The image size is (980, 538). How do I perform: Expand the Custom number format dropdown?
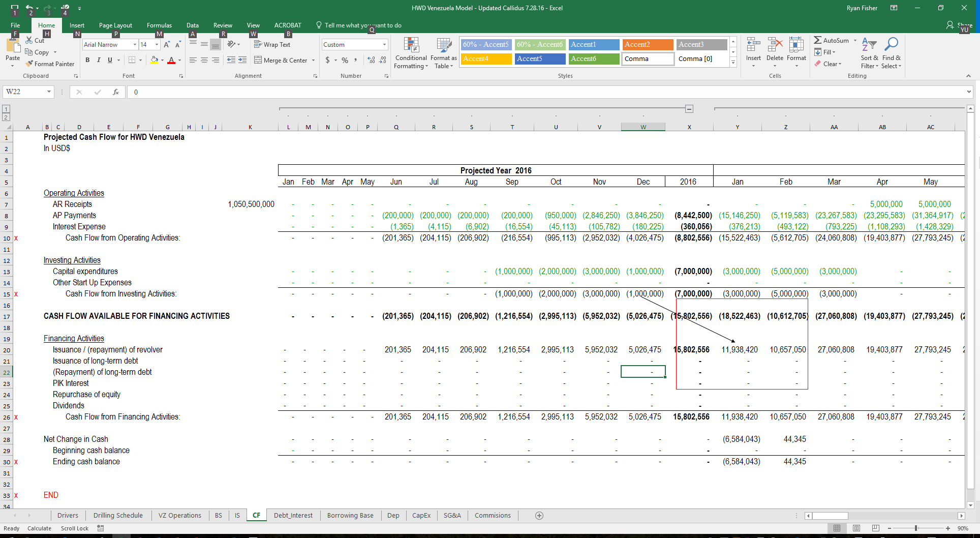pos(384,45)
